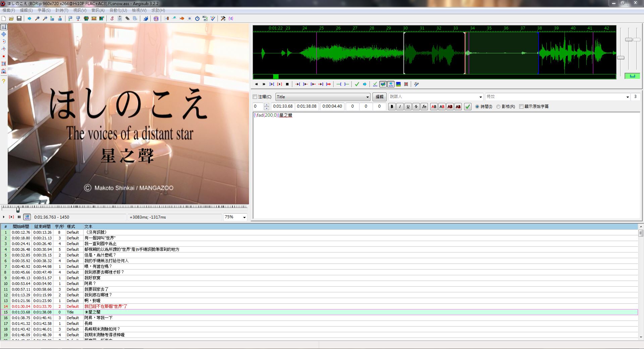
Task: Apply italic with the I button
Action: coord(400,107)
